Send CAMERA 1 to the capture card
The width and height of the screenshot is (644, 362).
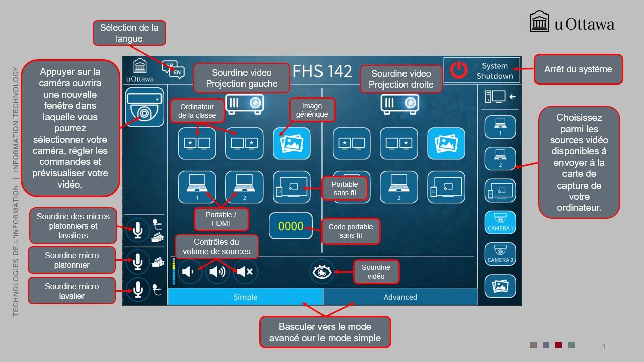500,223
